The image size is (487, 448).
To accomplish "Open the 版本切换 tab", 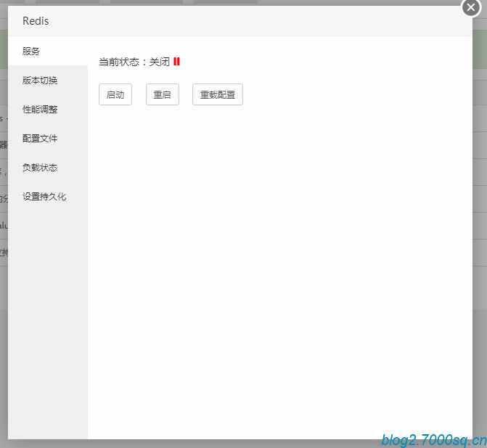I will point(48,80).
